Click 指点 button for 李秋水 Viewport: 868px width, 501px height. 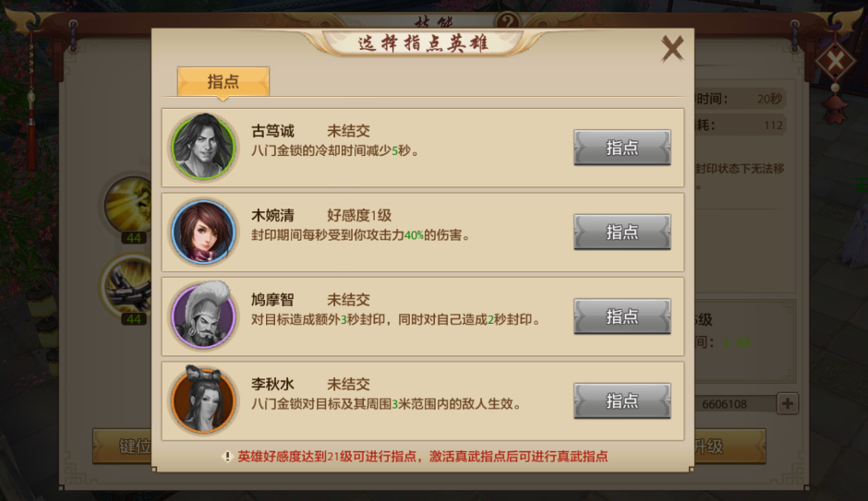622,401
